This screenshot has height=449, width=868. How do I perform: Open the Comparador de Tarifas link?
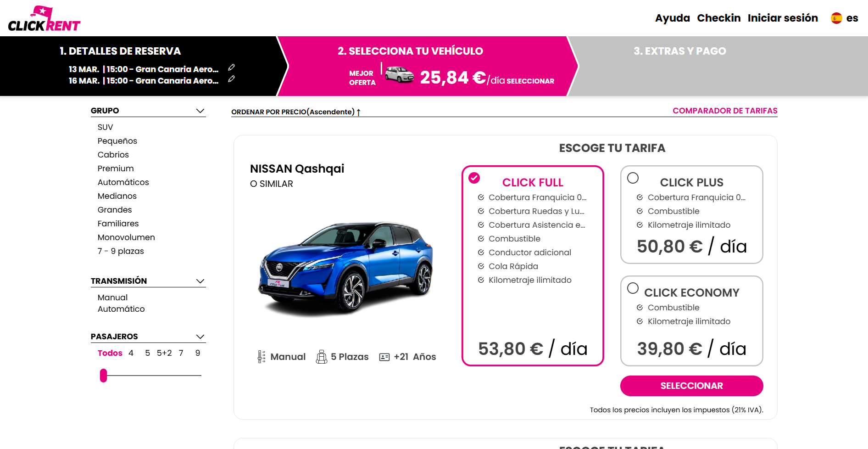point(725,111)
